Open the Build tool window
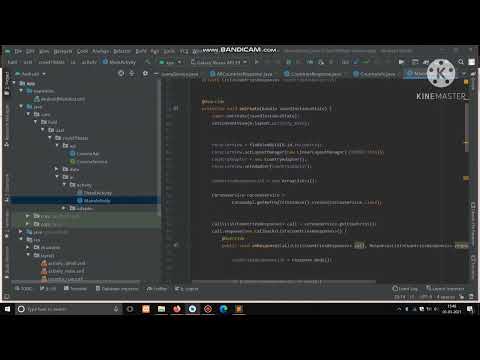The image size is (480, 360). click(49, 289)
